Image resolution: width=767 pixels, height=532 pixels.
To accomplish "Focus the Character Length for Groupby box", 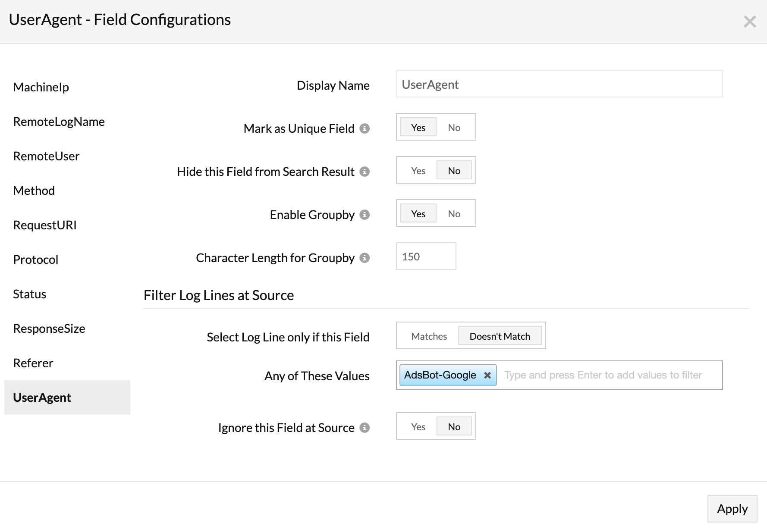I will [426, 257].
